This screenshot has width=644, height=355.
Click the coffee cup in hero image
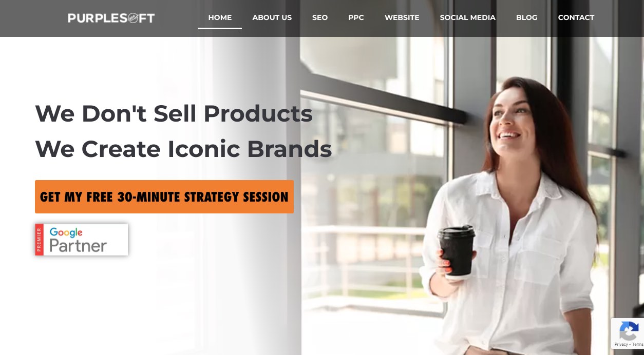(457, 252)
